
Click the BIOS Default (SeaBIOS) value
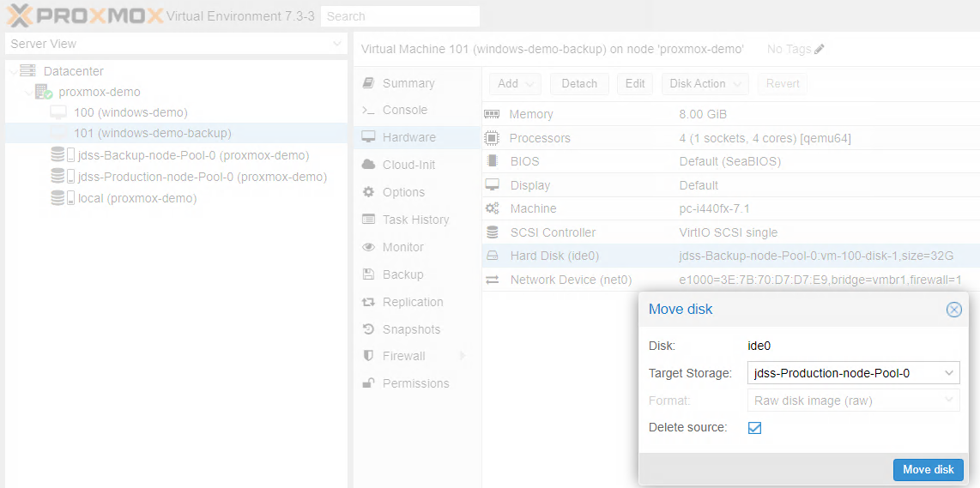pos(729,161)
